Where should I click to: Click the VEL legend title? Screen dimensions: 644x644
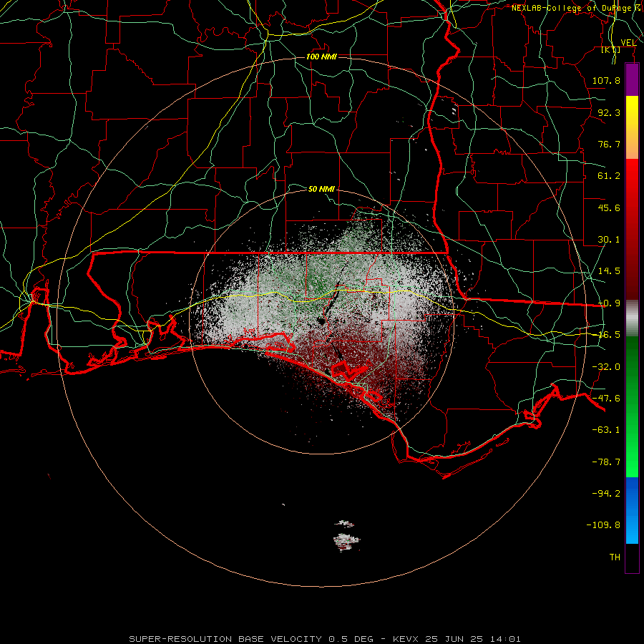click(628, 43)
